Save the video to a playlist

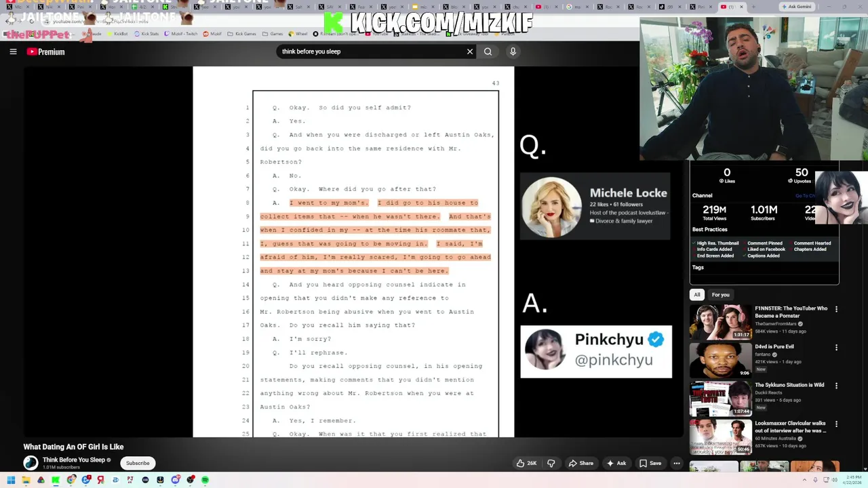coord(650,464)
